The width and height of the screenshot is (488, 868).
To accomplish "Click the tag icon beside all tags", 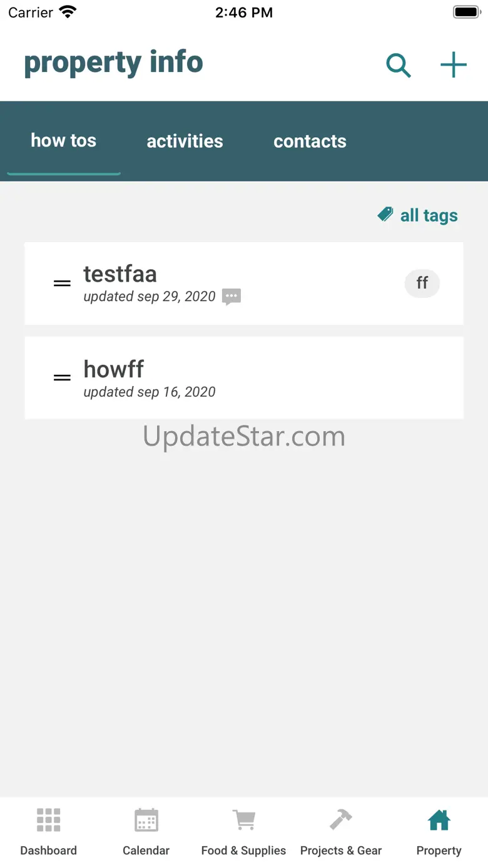I will click(385, 215).
